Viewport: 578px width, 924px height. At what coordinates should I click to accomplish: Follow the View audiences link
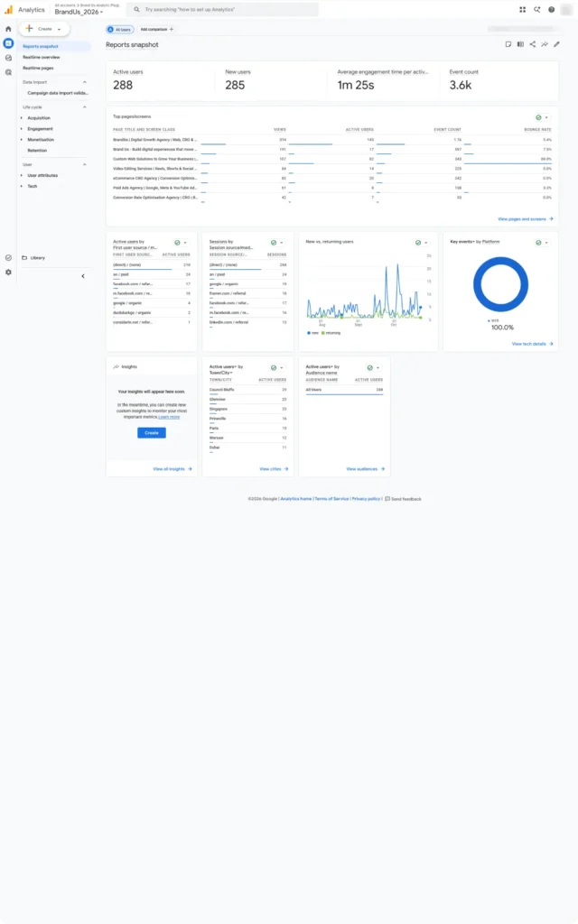(x=365, y=469)
